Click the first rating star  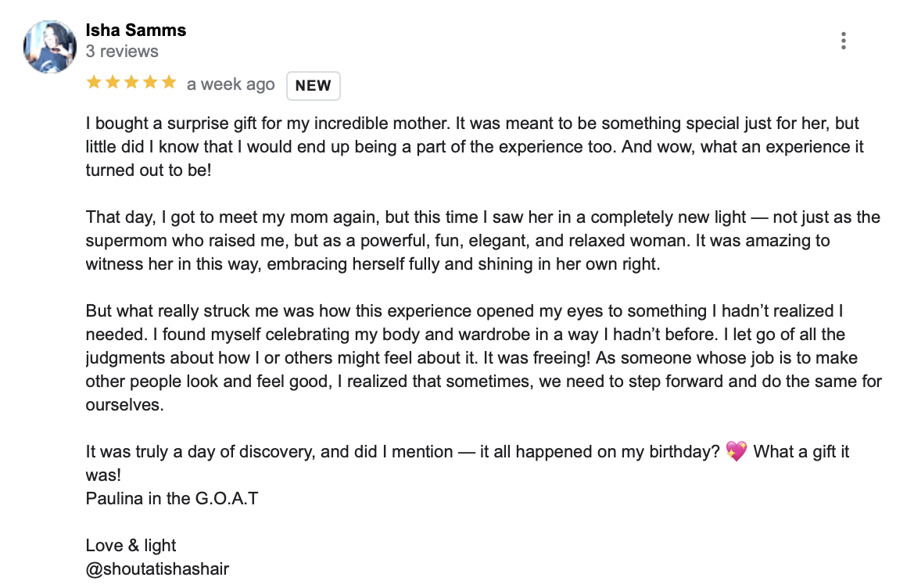point(94,83)
